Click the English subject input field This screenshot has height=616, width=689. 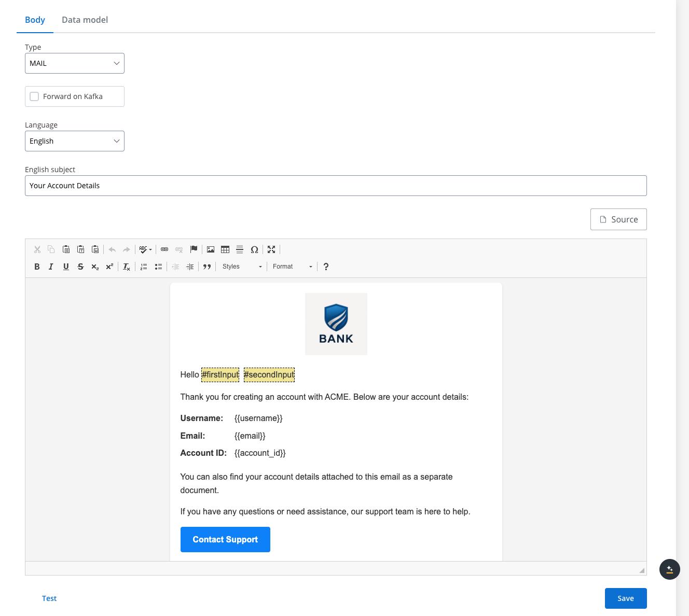[x=336, y=186]
